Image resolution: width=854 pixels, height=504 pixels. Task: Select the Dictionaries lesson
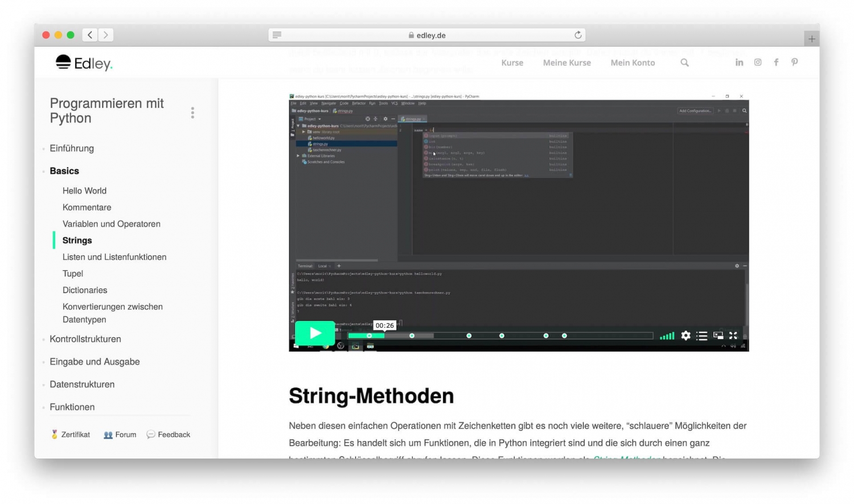[84, 290]
